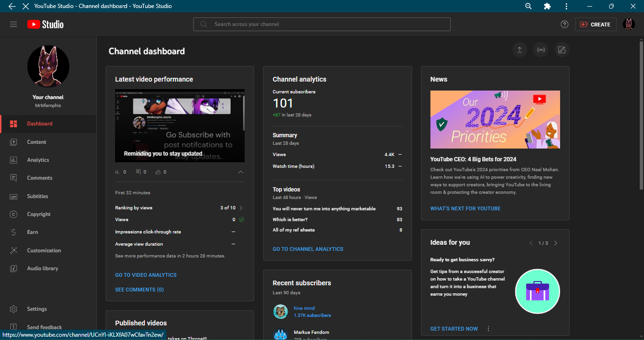Expand Ranking by views arrow
Image resolution: width=644 pixels, height=340 pixels.
click(241, 208)
